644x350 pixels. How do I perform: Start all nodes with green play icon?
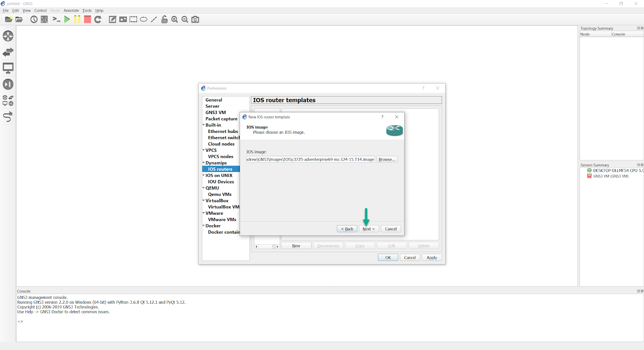[67, 19]
